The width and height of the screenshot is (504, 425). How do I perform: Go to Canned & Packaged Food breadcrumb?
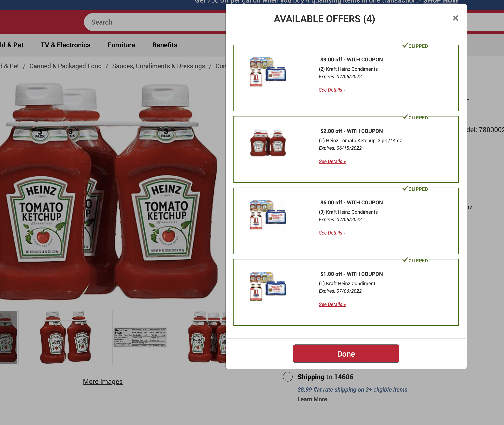tap(66, 66)
